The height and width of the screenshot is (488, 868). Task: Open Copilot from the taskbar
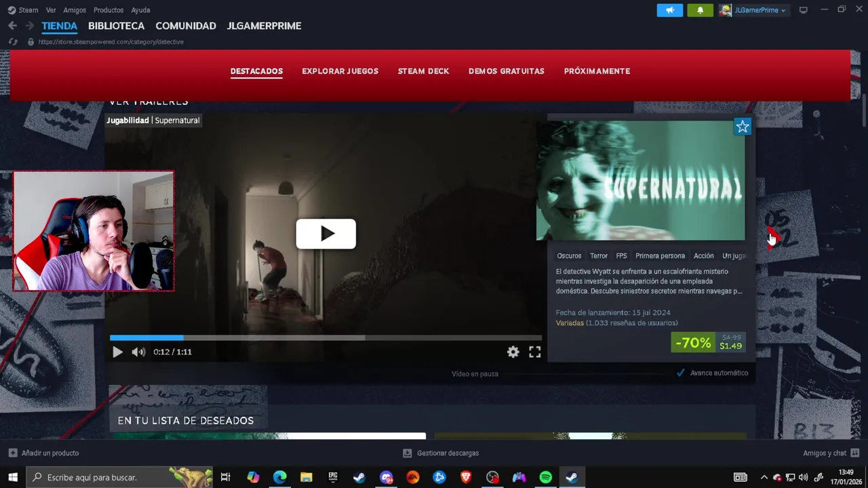coord(253,477)
